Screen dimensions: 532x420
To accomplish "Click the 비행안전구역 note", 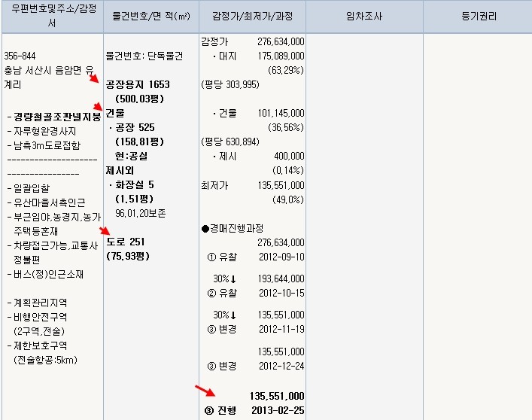I will pyautogui.click(x=41, y=317).
